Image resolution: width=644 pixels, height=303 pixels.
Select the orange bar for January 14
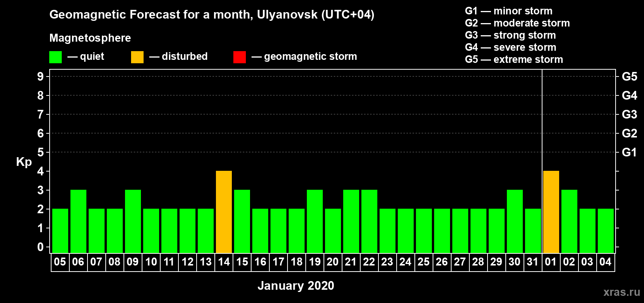[224, 212]
